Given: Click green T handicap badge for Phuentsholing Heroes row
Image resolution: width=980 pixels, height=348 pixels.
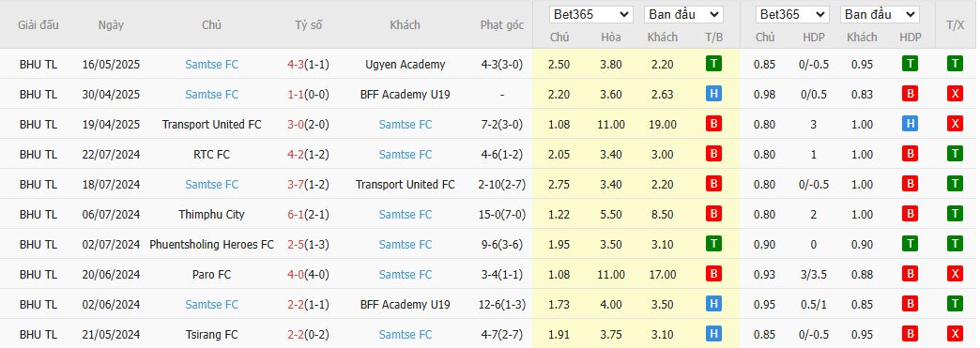Looking at the screenshot, I should pos(910,244).
